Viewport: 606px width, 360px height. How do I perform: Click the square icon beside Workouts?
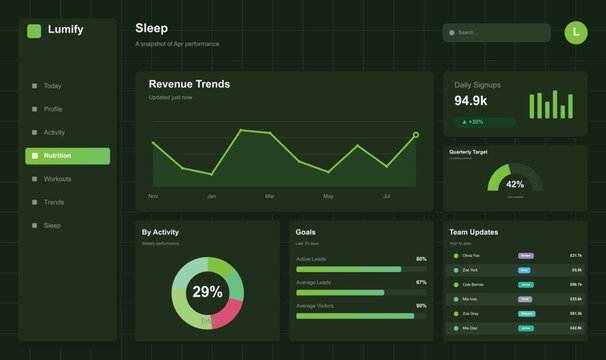[x=34, y=179]
